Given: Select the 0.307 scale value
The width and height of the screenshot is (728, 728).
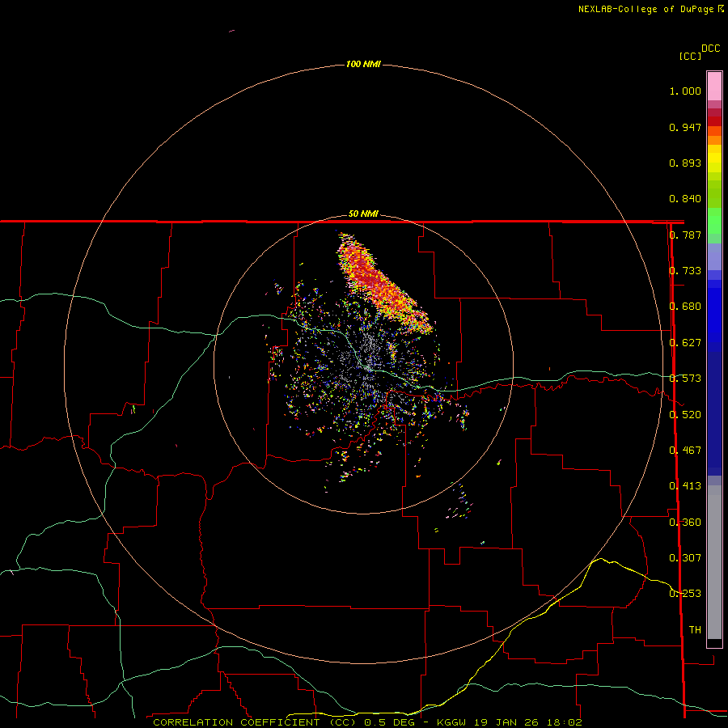Looking at the screenshot, I should (685, 558).
